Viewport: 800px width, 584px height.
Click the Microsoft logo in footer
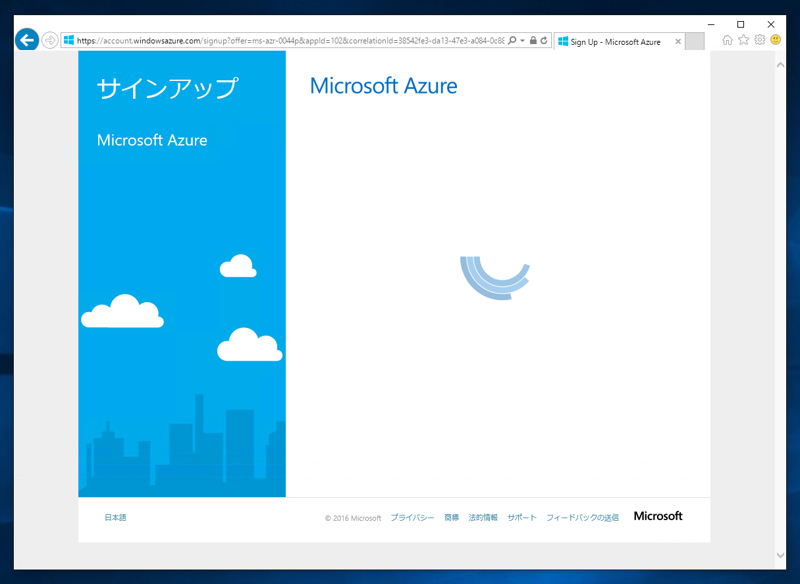point(658,516)
